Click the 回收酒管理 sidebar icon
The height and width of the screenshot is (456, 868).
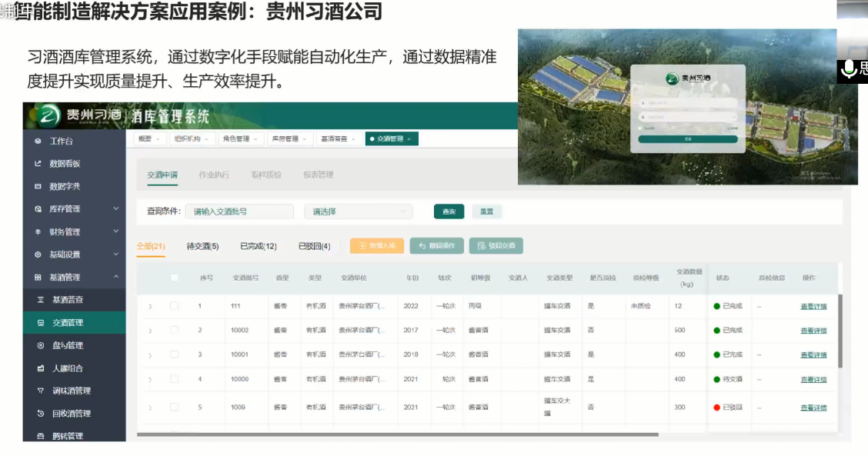pyautogui.click(x=41, y=414)
